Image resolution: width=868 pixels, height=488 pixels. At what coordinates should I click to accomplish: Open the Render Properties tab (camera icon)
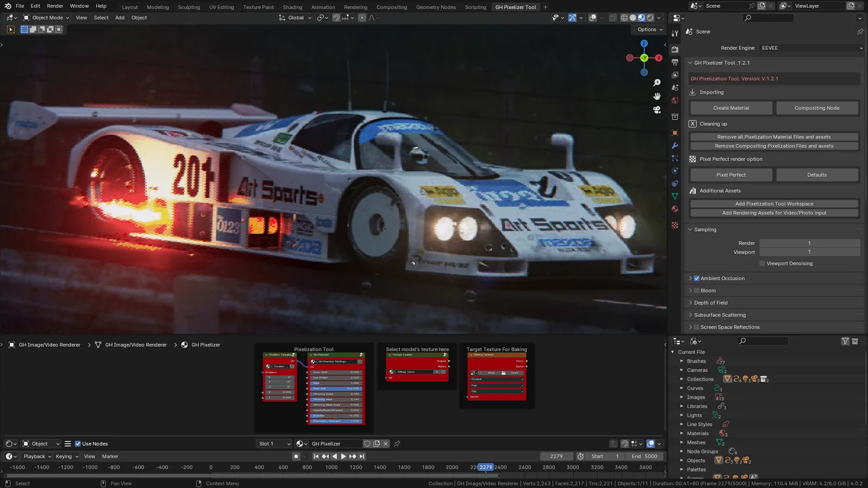[x=675, y=49]
